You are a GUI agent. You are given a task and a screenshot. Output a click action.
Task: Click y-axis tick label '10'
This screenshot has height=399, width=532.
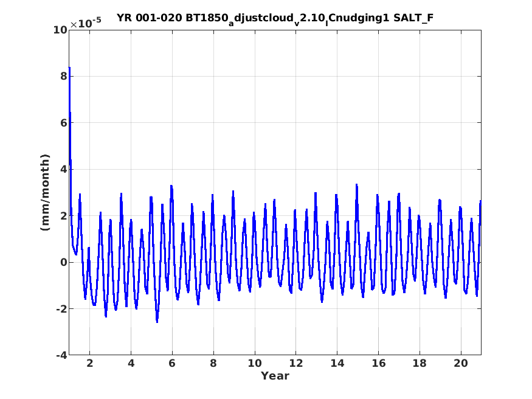(60, 30)
